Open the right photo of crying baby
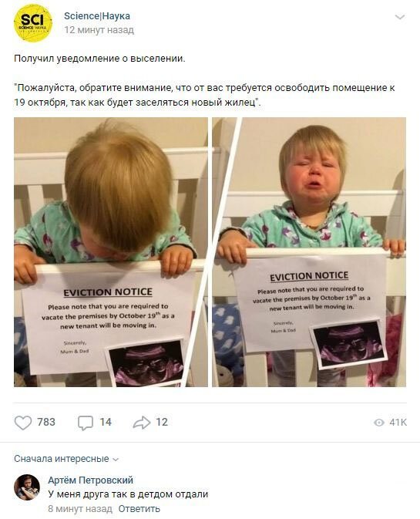The image size is (420, 519). point(309,252)
